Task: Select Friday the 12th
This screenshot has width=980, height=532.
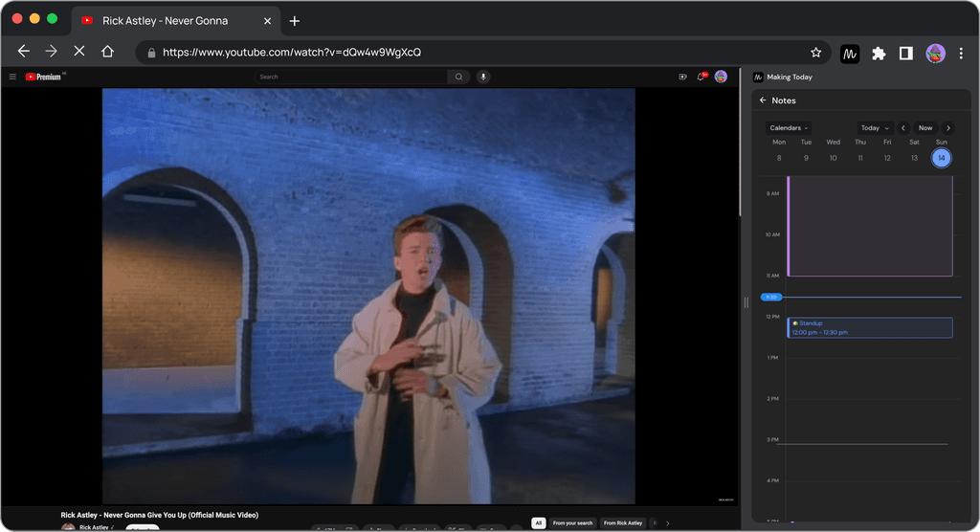Action: coord(887,158)
